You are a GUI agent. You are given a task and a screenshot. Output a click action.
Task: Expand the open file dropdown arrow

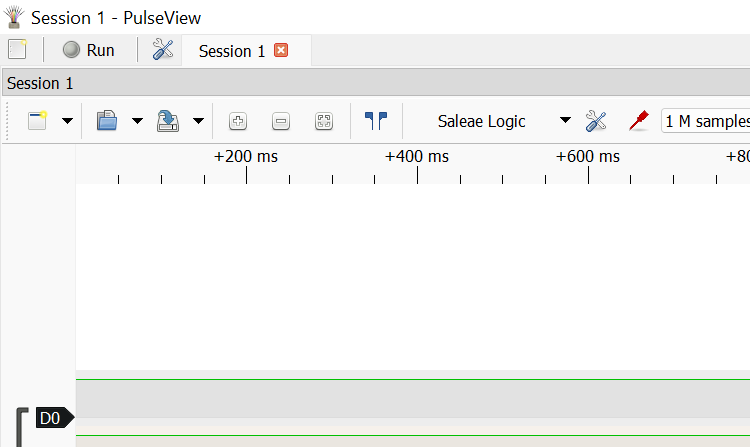tap(137, 121)
